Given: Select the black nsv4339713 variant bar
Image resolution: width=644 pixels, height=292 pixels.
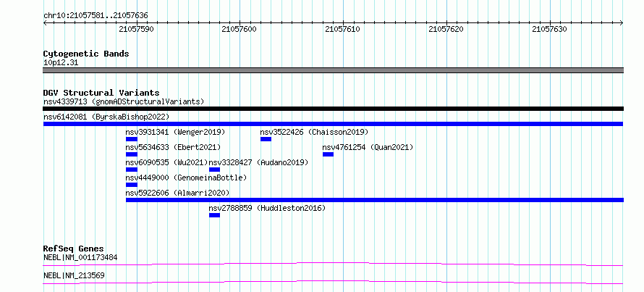Looking at the screenshot, I should click(x=333, y=109).
